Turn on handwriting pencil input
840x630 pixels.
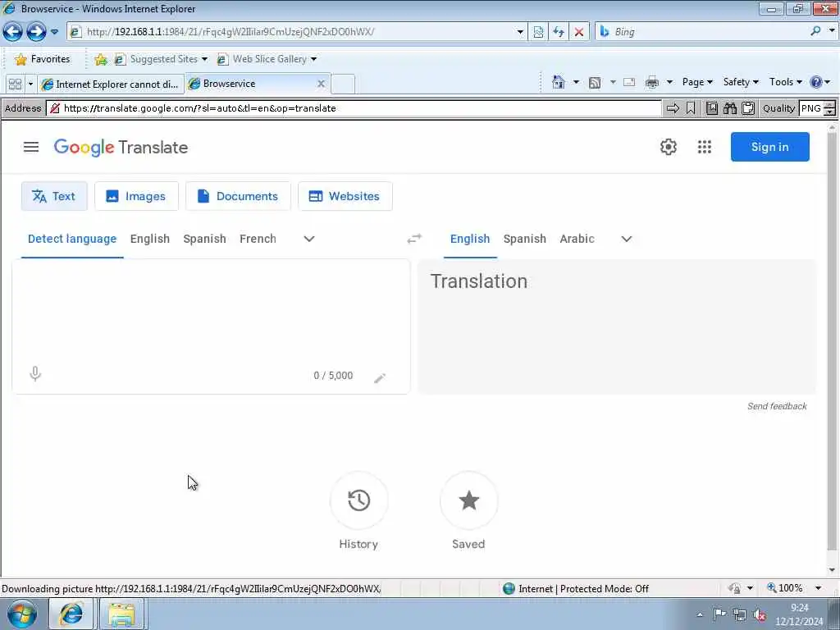click(380, 378)
